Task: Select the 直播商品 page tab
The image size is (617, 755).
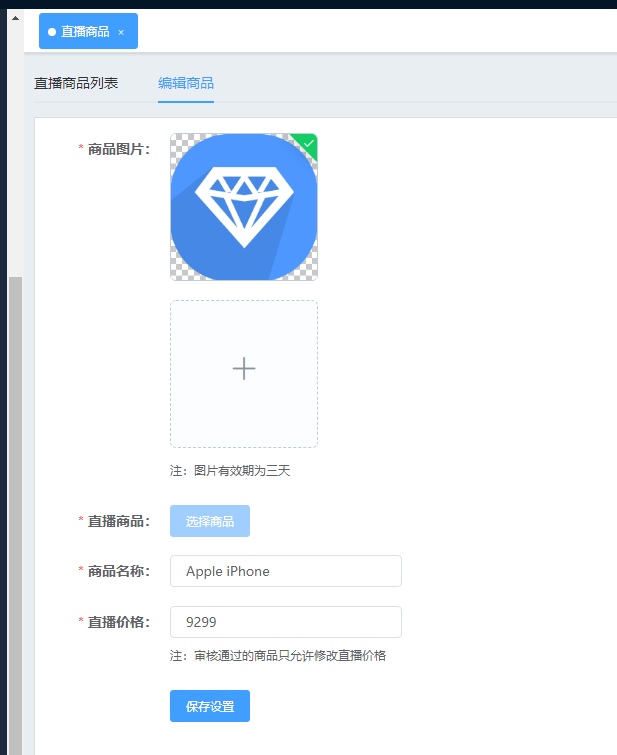Action: coord(88,31)
